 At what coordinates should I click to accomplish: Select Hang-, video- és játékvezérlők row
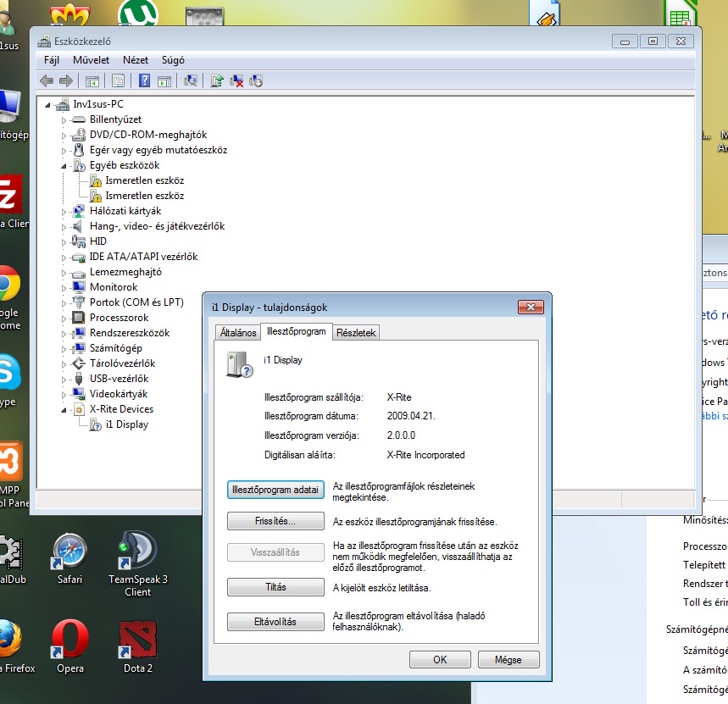tap(157, 226)
